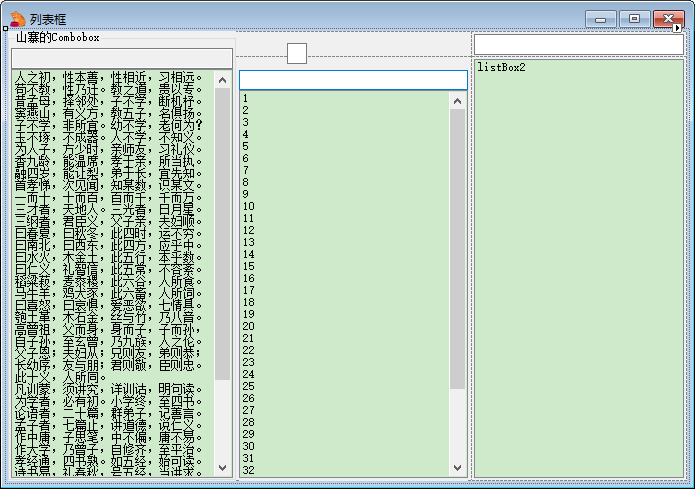Select item 24 in the number list
695x489 pixels.
click(345, 374)
